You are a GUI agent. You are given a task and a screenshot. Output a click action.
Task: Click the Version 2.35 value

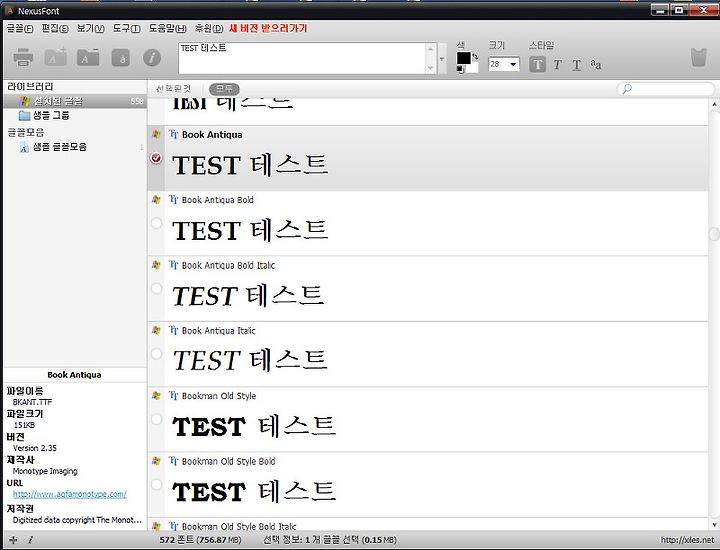pos(35,448)
